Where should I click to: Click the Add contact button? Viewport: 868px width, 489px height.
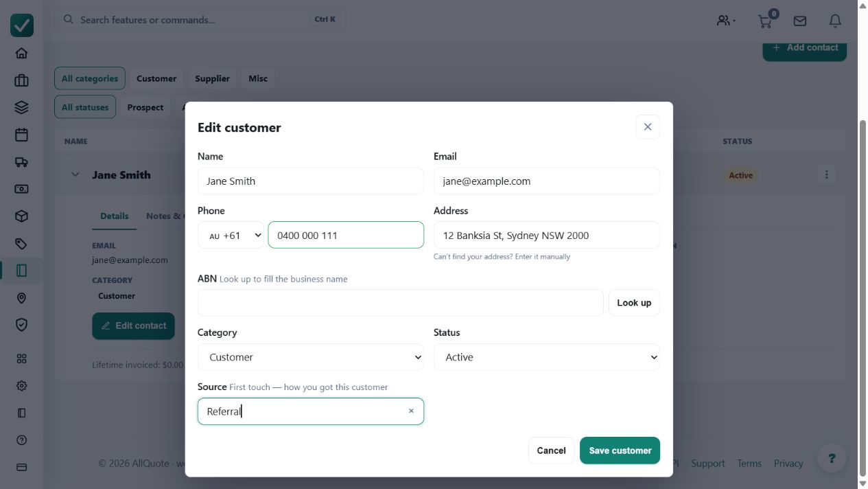click(x=805, y=48)
